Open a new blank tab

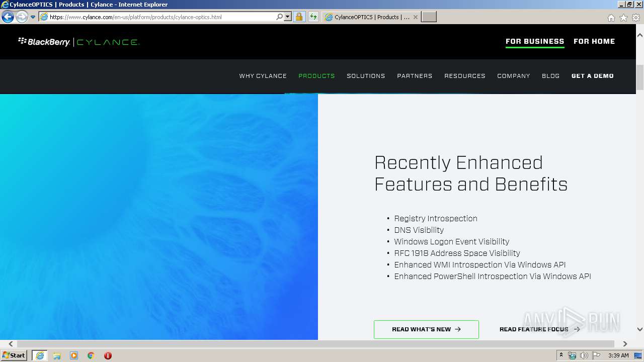(x=429, y=17)
